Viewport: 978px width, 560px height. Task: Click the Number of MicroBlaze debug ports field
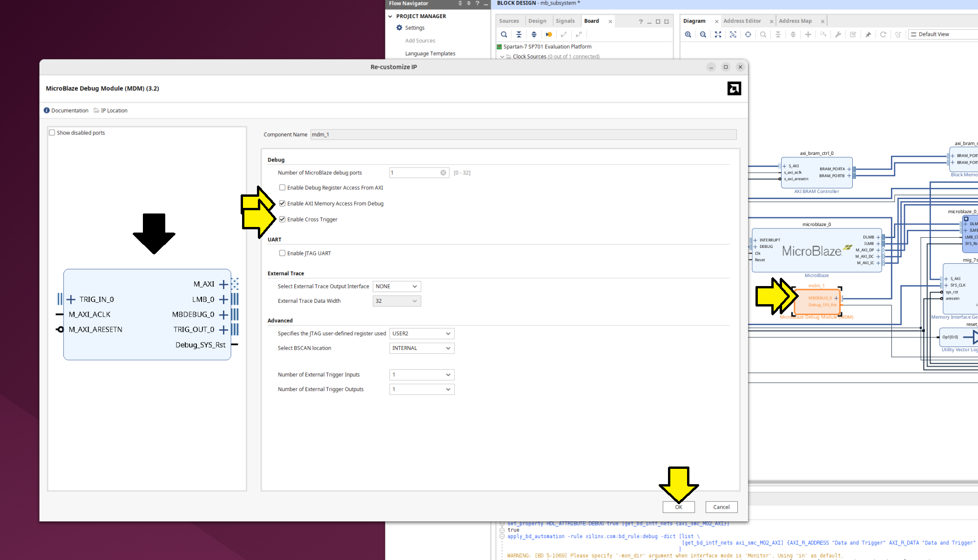point(414,173)
